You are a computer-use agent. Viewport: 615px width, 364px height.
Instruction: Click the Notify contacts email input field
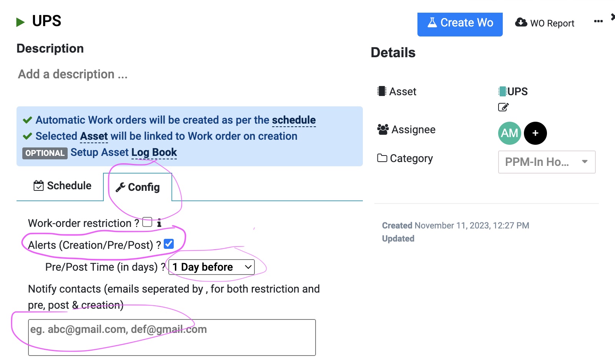(172, 337)
